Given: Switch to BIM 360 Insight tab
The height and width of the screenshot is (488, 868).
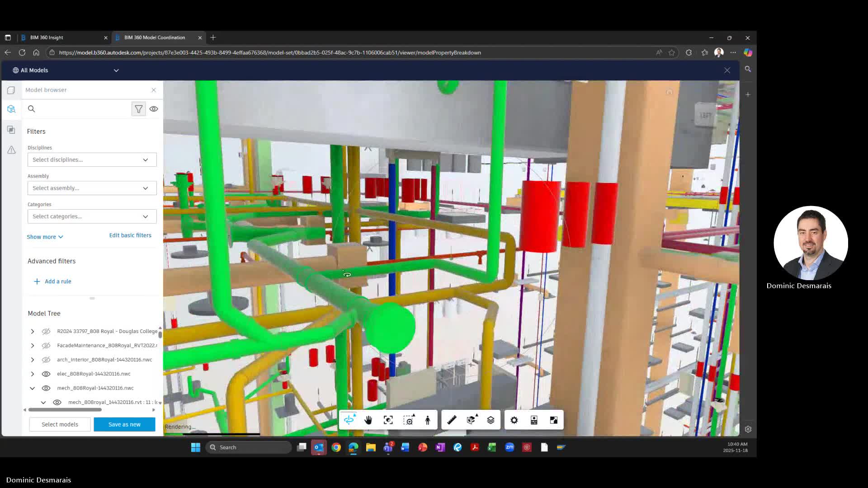Looking at the screenshot, I should [x=64, y=38].
